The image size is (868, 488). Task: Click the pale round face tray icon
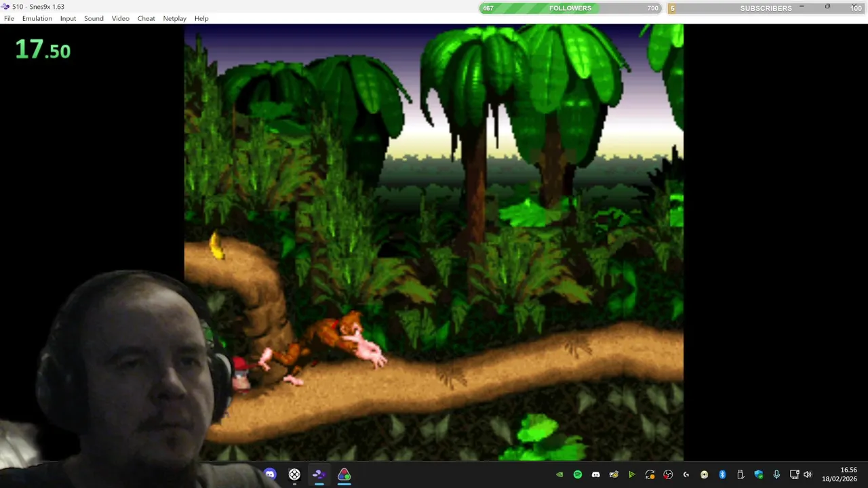[x=704, y=474]
